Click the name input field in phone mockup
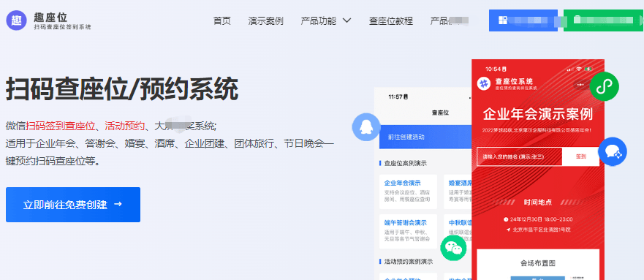Viewport: 644px width, 280px height. tap(519, 156)
